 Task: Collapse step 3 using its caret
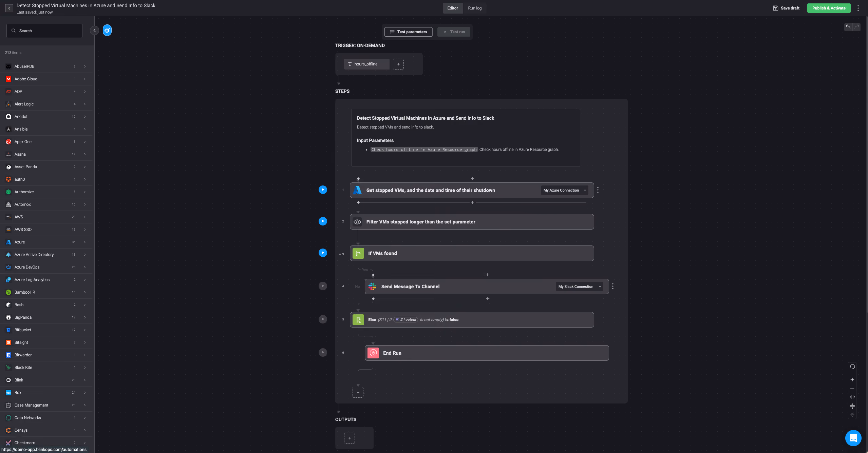click(x=340, y=254)
